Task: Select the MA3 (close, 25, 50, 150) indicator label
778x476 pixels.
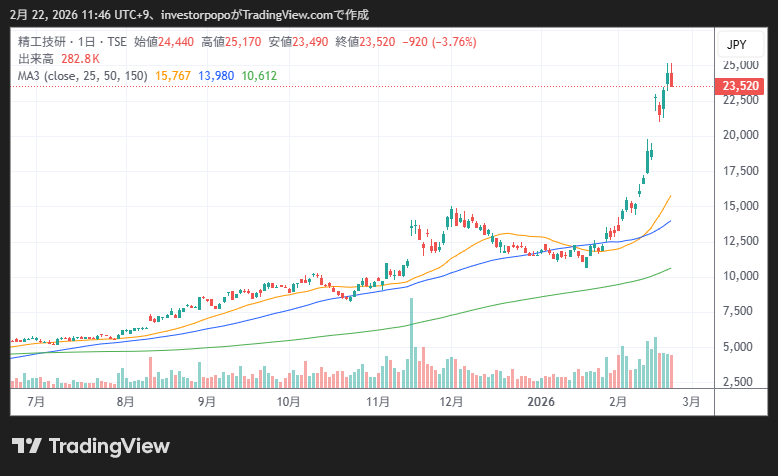Action: click(83, 76)
